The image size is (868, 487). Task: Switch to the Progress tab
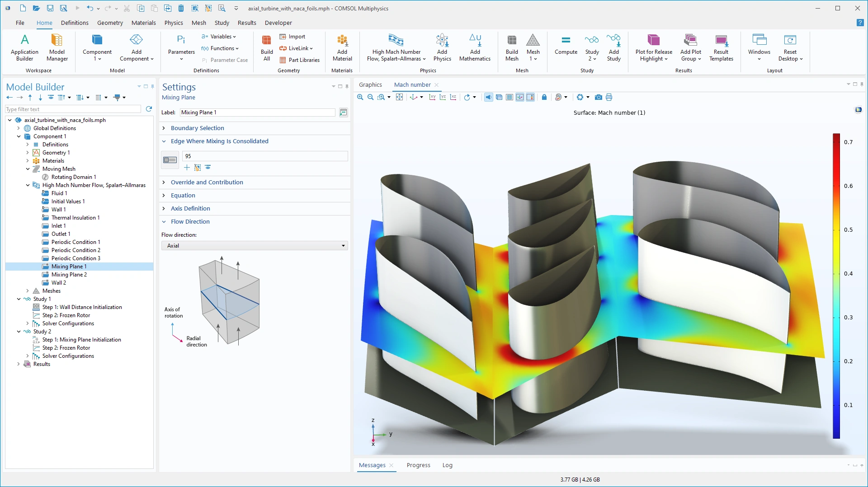coord(418,465)
